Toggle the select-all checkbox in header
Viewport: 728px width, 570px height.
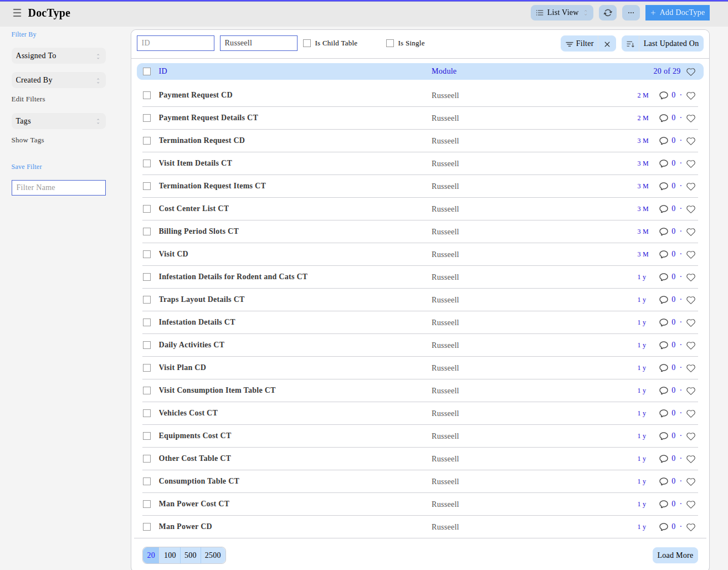point(147,71)
